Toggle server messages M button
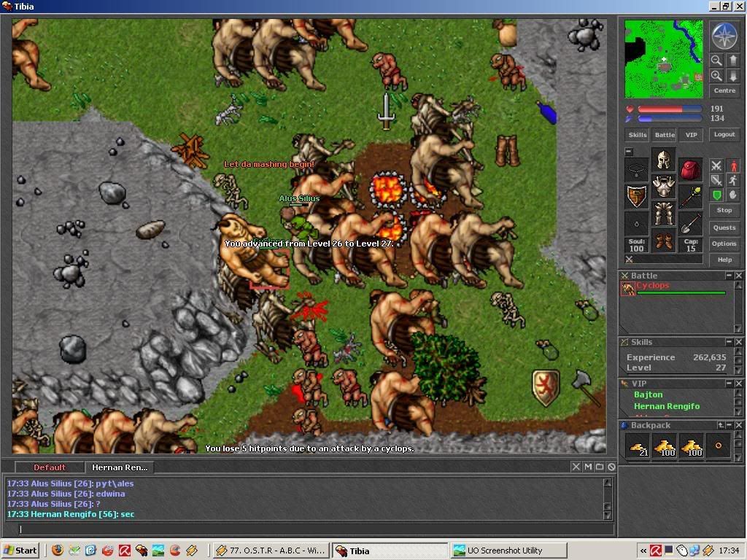The image size is (747, 560). (588, 467)
